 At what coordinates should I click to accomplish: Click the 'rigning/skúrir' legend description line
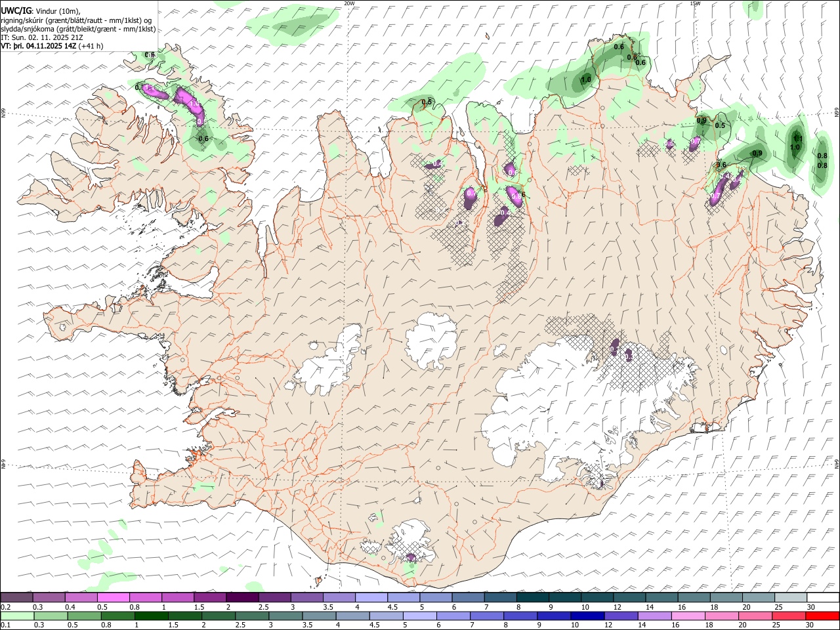[x=76, y=20]
